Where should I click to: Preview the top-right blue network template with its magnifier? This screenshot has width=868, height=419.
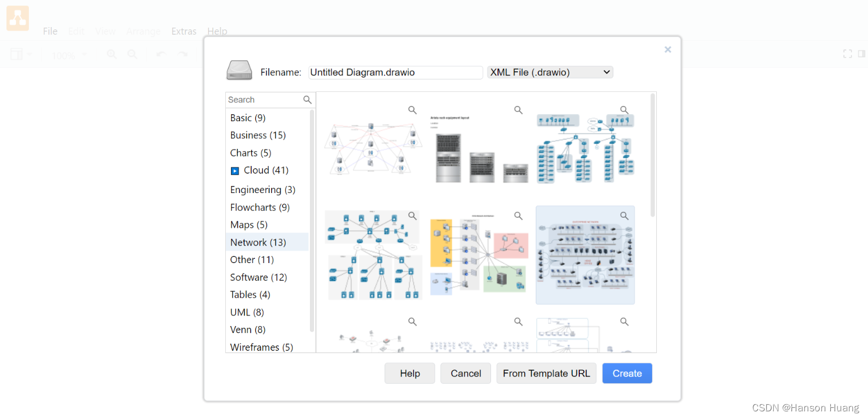[625, 110]
